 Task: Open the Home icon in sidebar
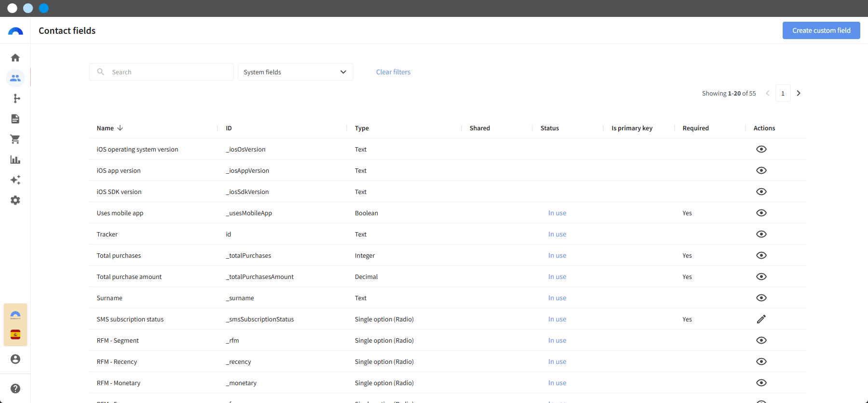point(15,58)
